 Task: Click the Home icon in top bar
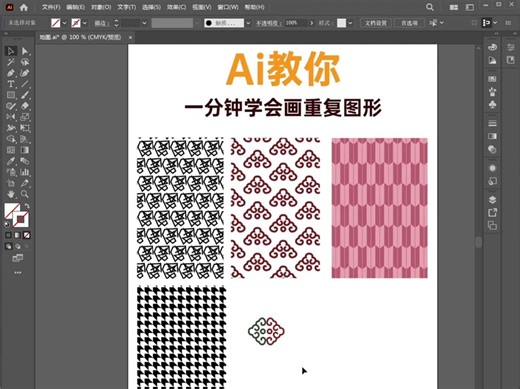click(23, 7)
